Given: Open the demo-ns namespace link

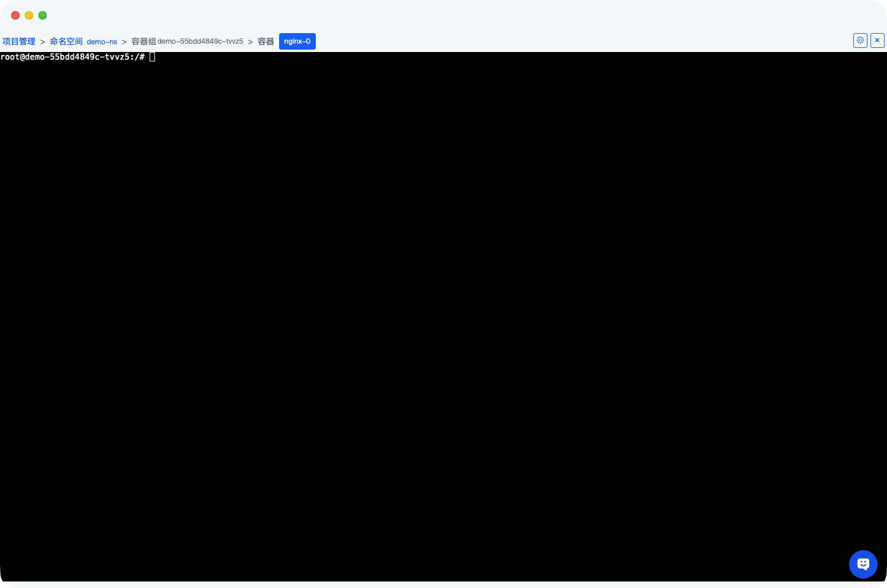Looking at the screenshot, I should pyautogui.click(x=102, y=42).
